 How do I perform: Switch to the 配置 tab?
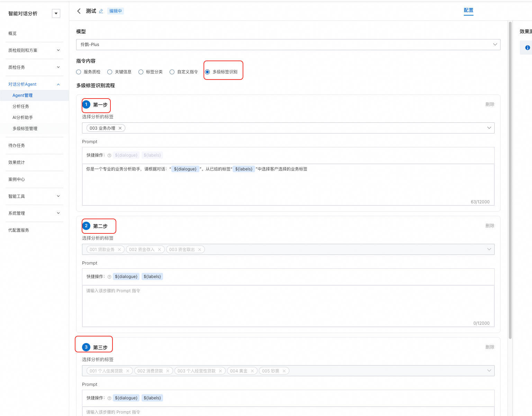[x=469, y=10]
